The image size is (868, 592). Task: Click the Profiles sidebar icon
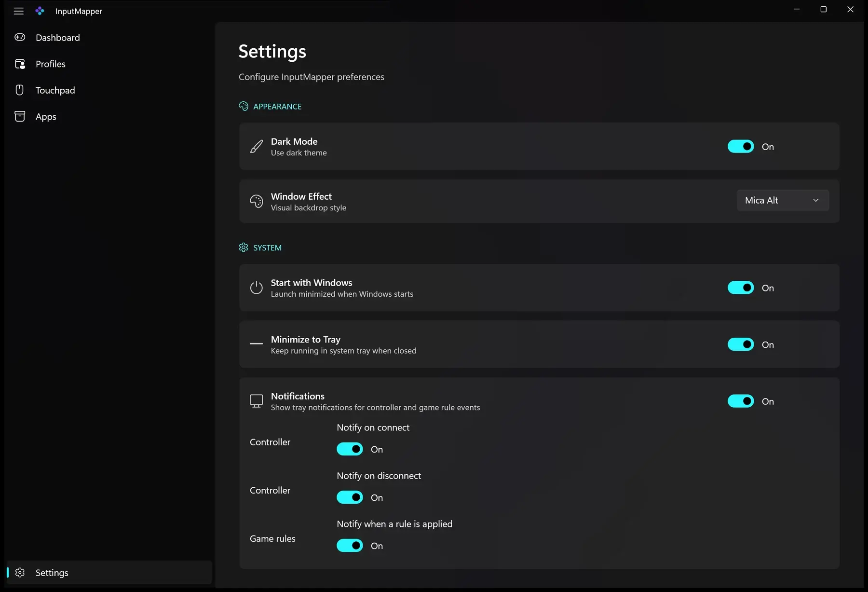coord(20,64)
